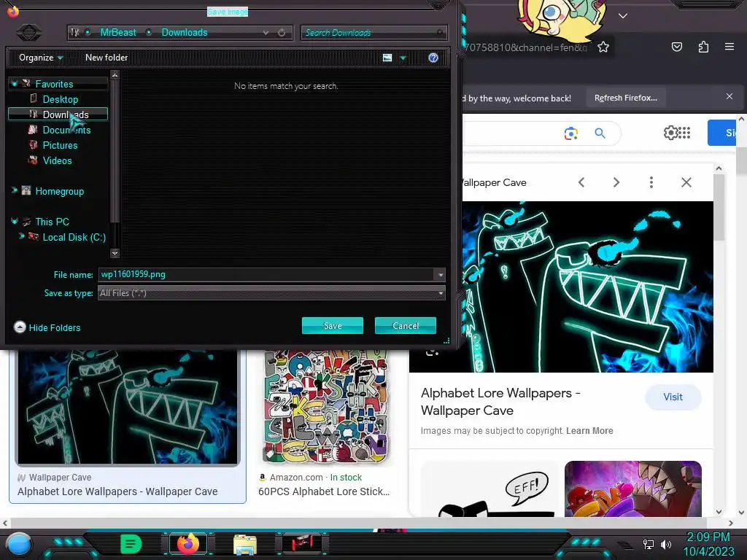Select Documents in the navigation pane
Viewport: 747px width, 560px height.
point(66,130)
